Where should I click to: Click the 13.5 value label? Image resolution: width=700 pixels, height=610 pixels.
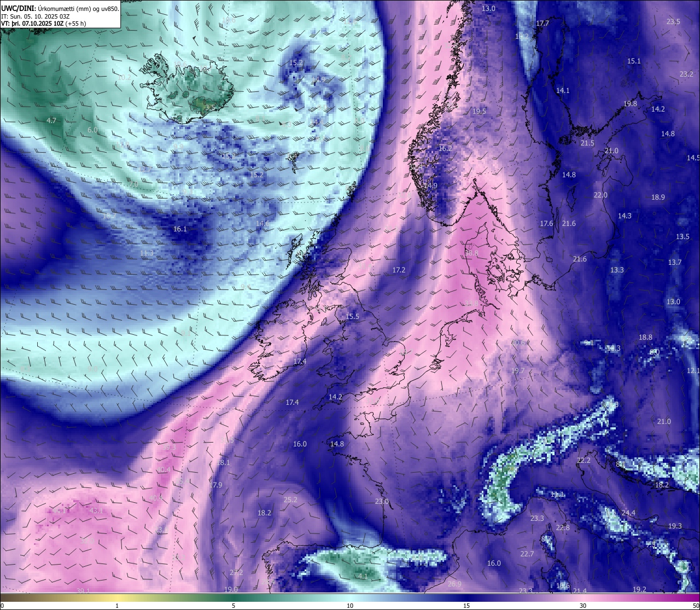[682, 236]
